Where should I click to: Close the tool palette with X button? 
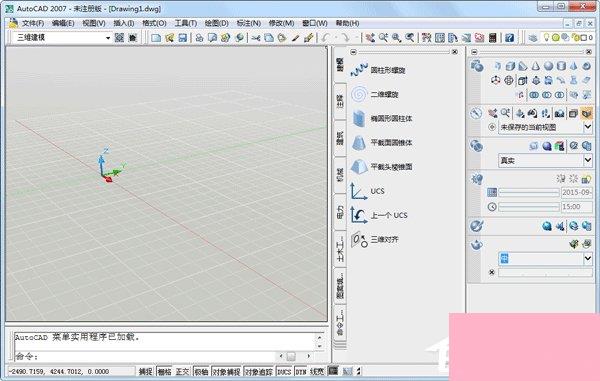[x=455, y=52]
